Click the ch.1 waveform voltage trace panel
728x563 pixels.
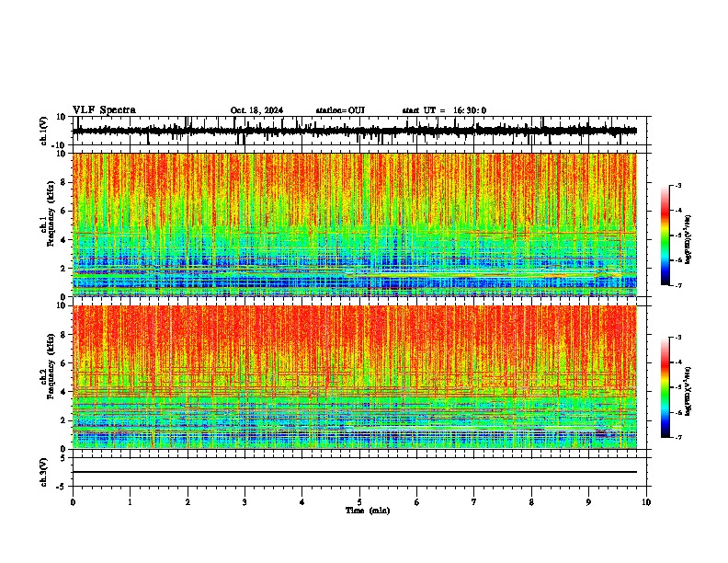[x=359, y=131]
